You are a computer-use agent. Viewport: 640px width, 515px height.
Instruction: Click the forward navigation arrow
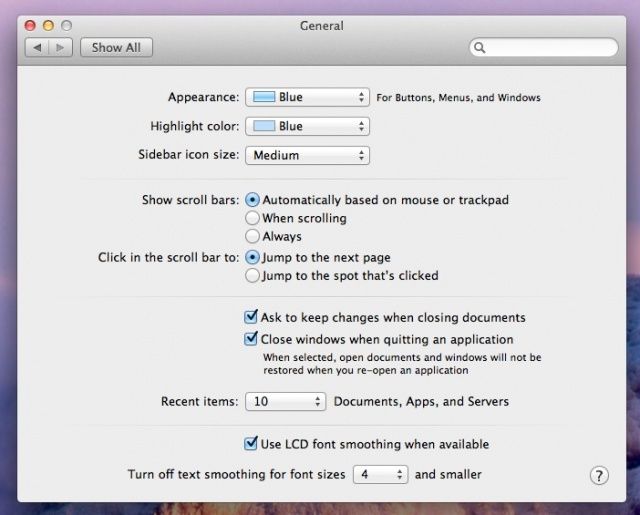click(x=61, y=47)
